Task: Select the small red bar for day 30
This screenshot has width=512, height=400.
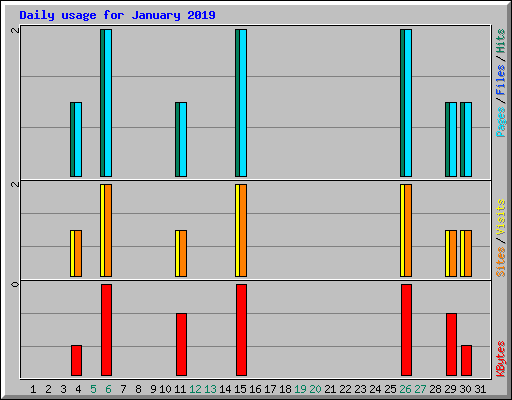Action: (466, 360)
